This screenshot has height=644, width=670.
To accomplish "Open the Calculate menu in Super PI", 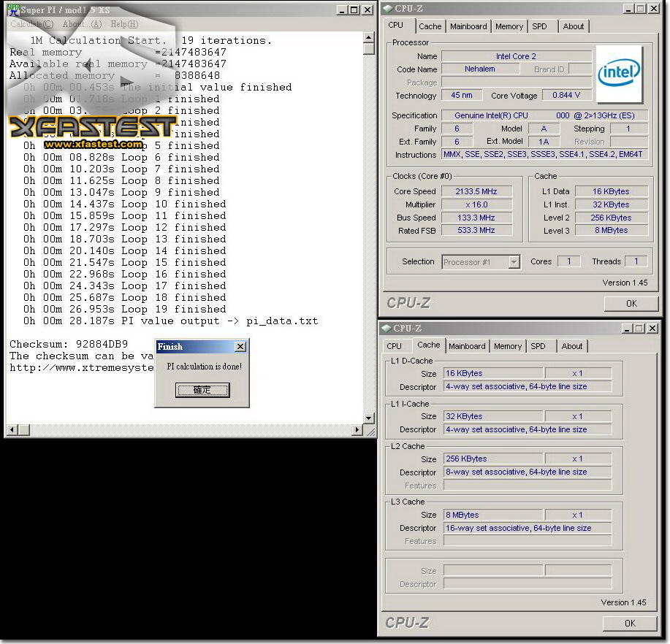I will point(31,24).
